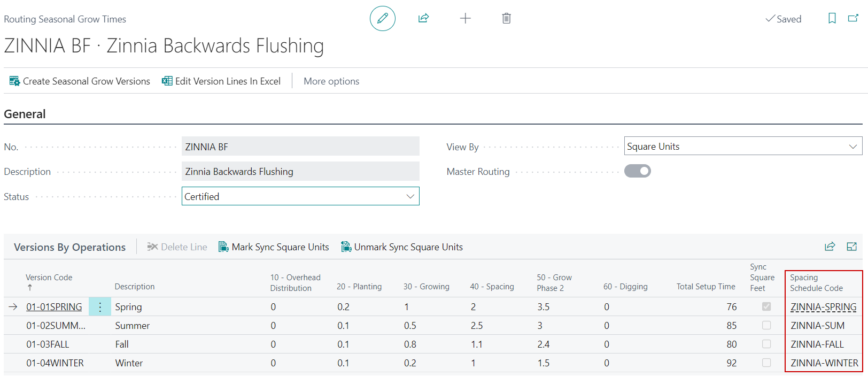Open the 01-01SPRING version link
Image resolution: width=868 pixels, height=384 pixels.
point(54,307)
